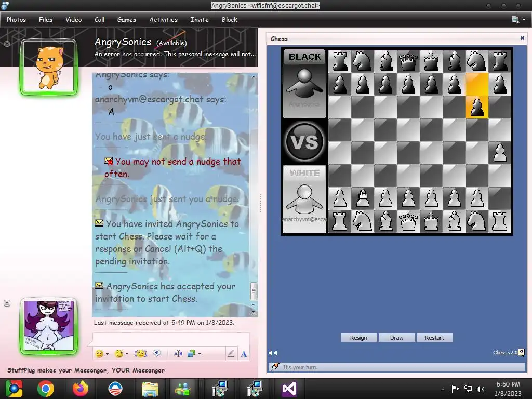Image resolution: width=532 pixels, height=399 pixels.
Task: Open the Photos menu
Action: click(x=16, y=20)
